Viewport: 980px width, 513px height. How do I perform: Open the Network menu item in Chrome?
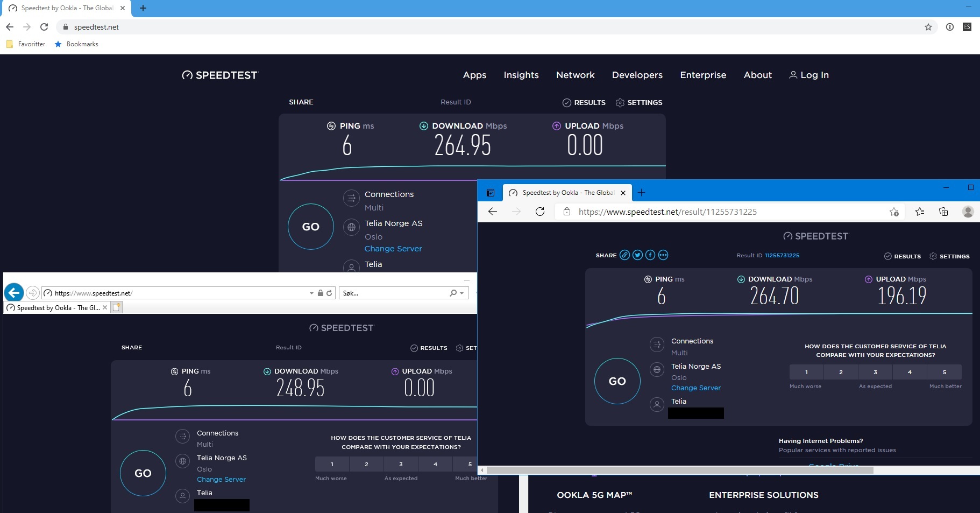click(x=576, y=75)
